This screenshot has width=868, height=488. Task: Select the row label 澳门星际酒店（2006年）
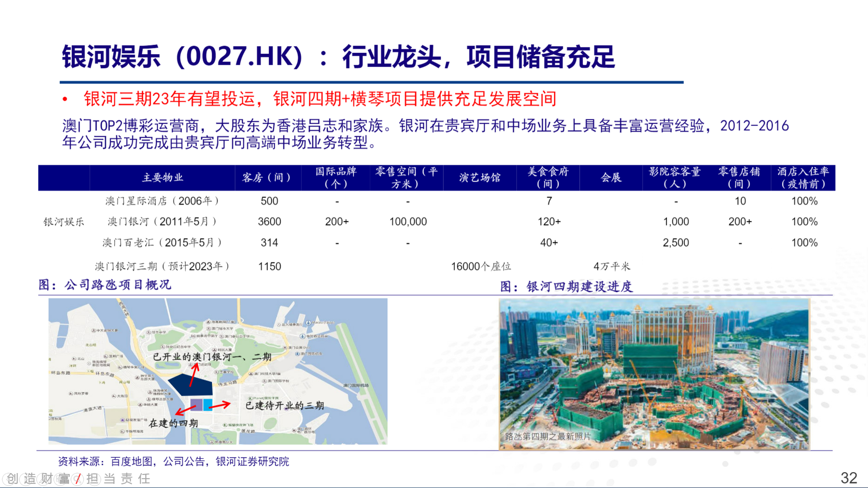pos(163,201)
